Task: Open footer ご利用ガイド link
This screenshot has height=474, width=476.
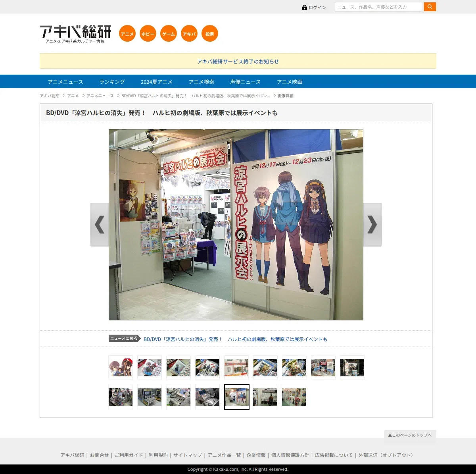Action: [129, 455]
